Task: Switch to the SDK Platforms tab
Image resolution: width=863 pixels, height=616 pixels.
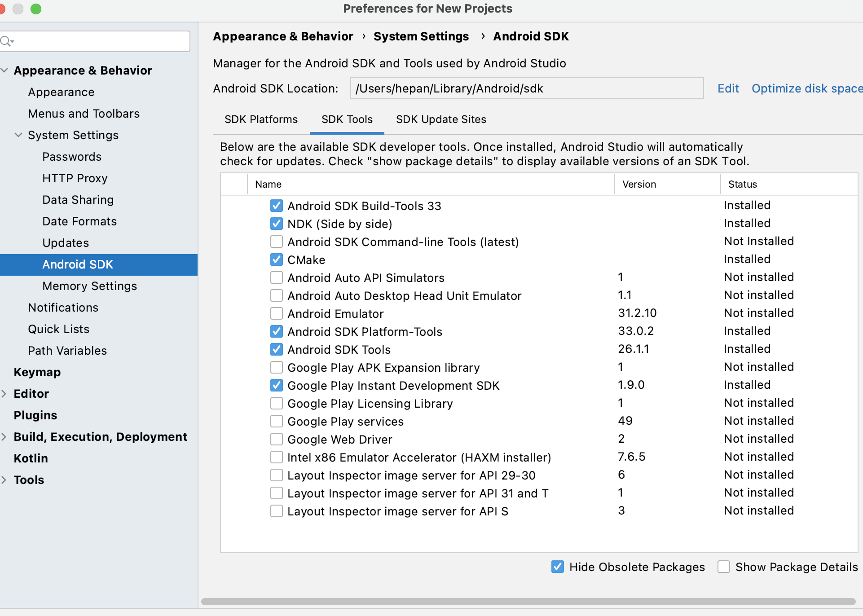Action: (x=261, y=119)
